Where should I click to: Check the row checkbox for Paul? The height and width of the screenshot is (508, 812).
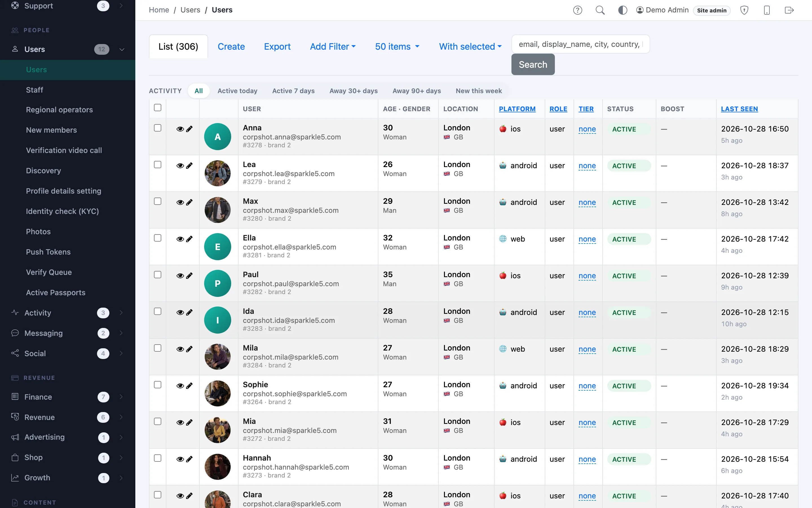click(157, 275)
